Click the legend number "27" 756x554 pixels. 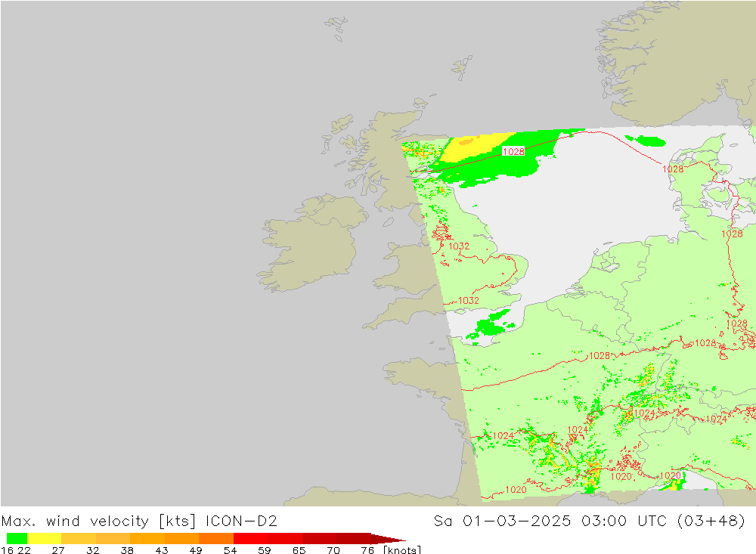click(x=58, y=550)
